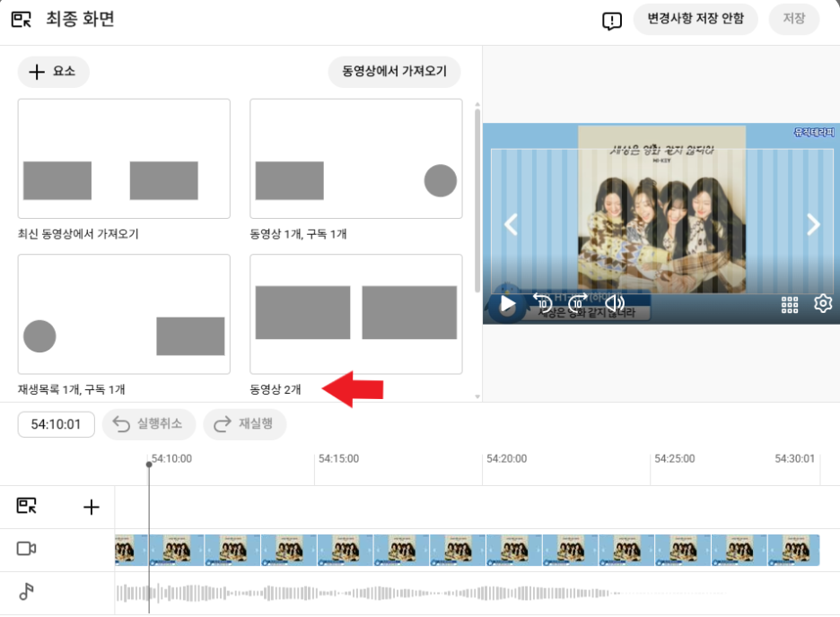Click the 실행취소 undo button
840x617 pixels.
148,424
